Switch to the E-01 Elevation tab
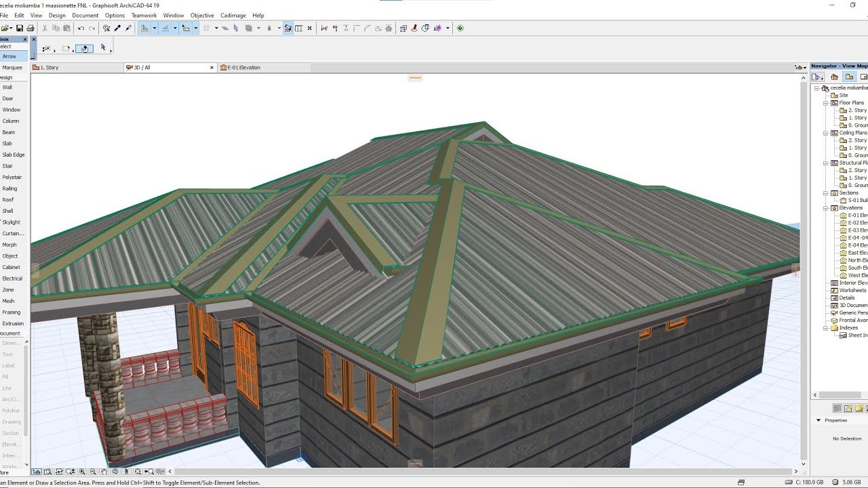Screen dimensions: 868x488 (x=264, y=68)
